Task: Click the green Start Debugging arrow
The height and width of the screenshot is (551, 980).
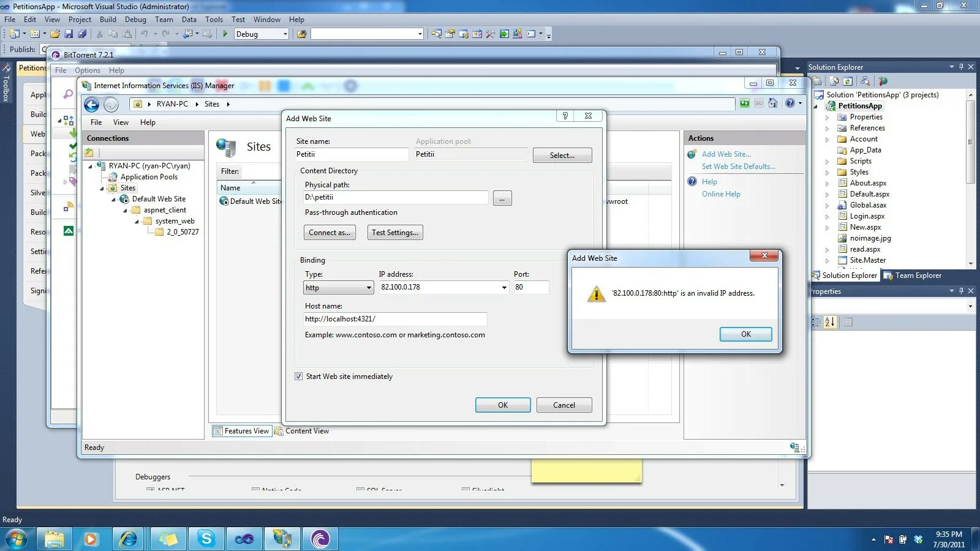Action: (x=225, y=34)
